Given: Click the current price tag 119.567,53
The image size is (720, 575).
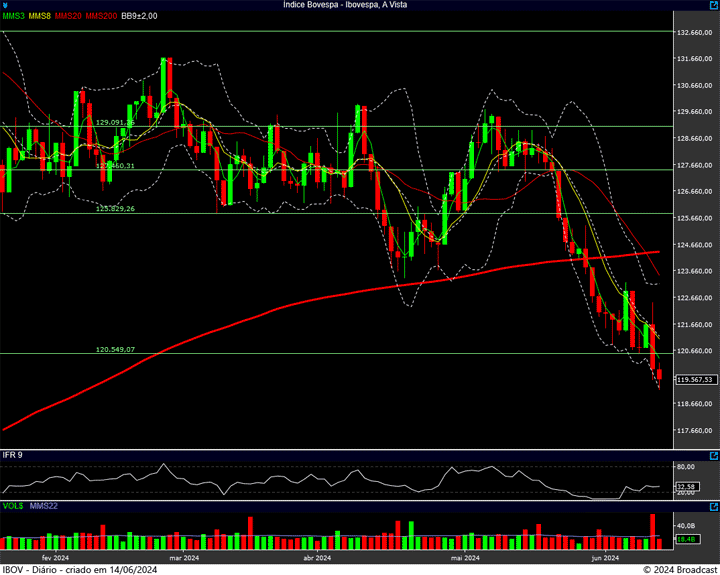Looking at the screenshot, I should click(694, 380).
